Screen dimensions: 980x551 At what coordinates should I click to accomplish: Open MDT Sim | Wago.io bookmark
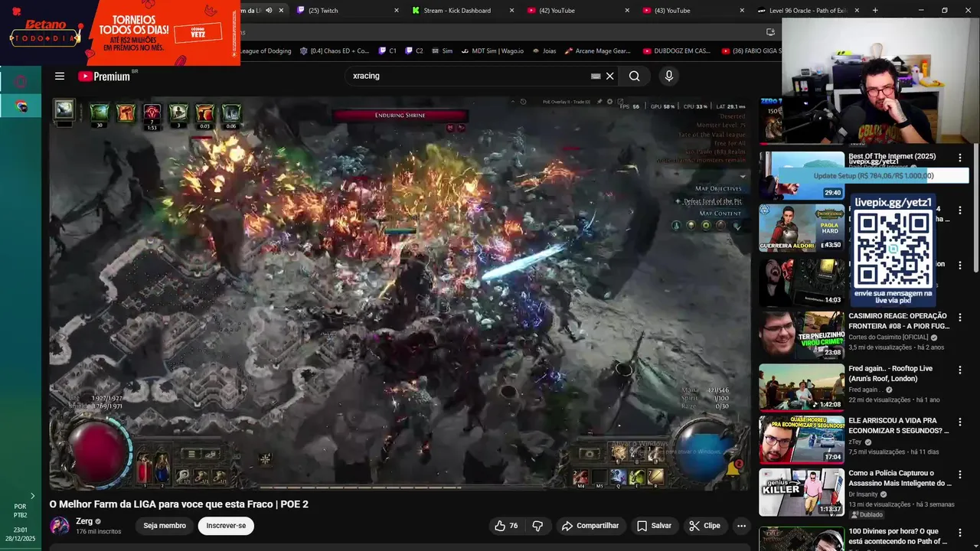[492, 51]
